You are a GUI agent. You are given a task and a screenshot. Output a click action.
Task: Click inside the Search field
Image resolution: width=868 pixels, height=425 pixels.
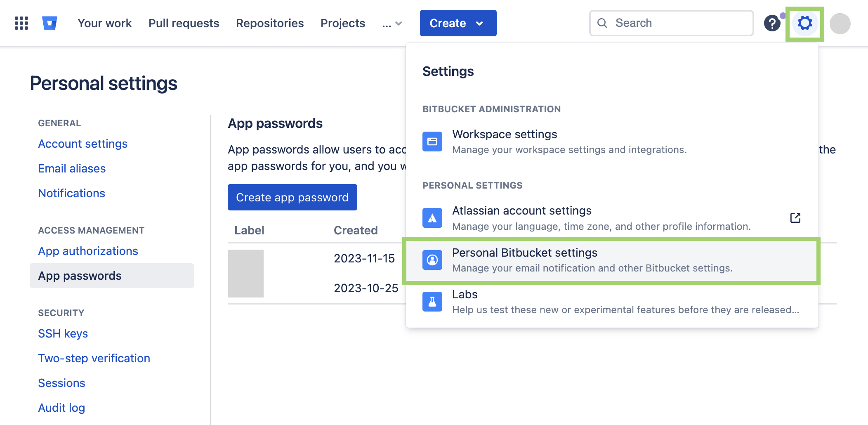pyautogui.click(x=672, y=23)
